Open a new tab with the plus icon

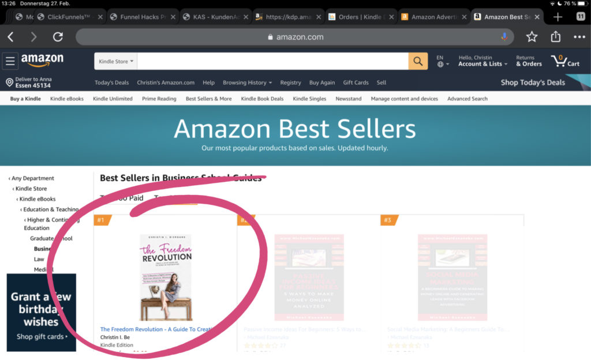(558, 17)
